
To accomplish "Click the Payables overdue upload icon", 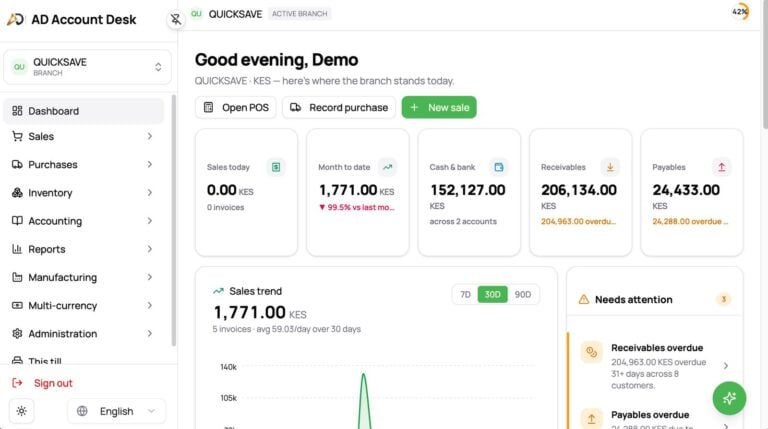I will (592, 419).
